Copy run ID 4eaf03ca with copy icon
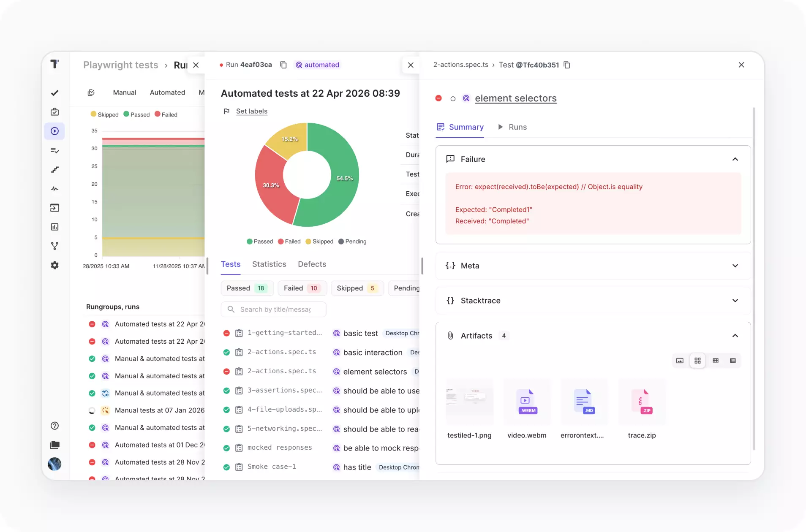Image resolution: width=806 pixels, height=532 pixels. [283, 65]
